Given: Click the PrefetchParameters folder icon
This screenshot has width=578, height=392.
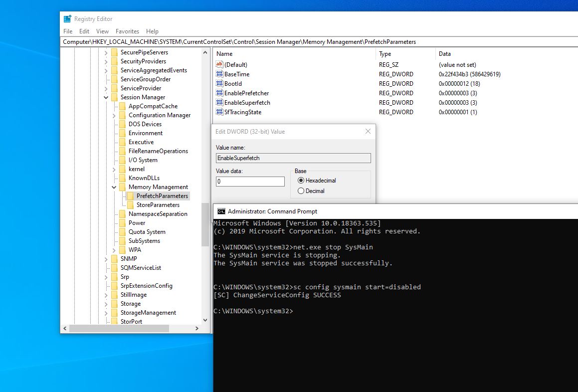Looking at the screenshot, I should point(130,196).
